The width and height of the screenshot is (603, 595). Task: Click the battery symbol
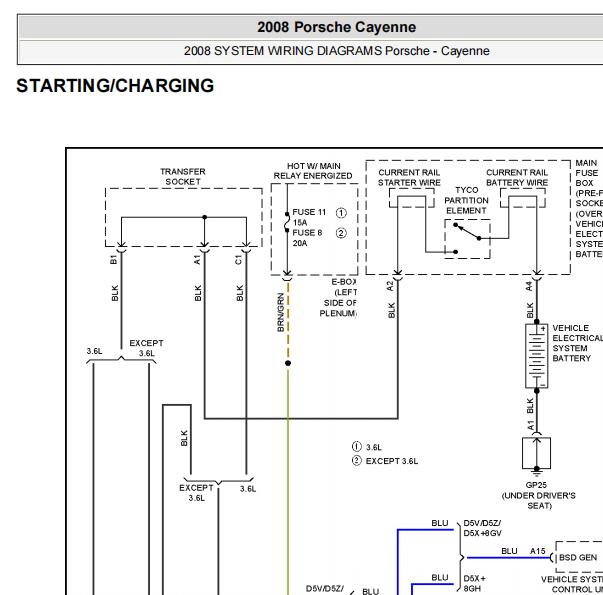coord(536,356)
